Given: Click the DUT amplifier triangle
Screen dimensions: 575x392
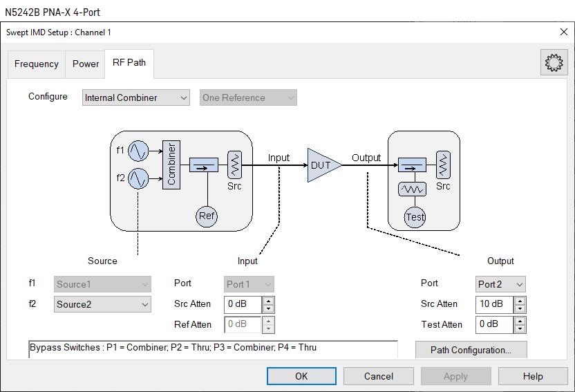Looking at the screenshot, I should point(323,165).
